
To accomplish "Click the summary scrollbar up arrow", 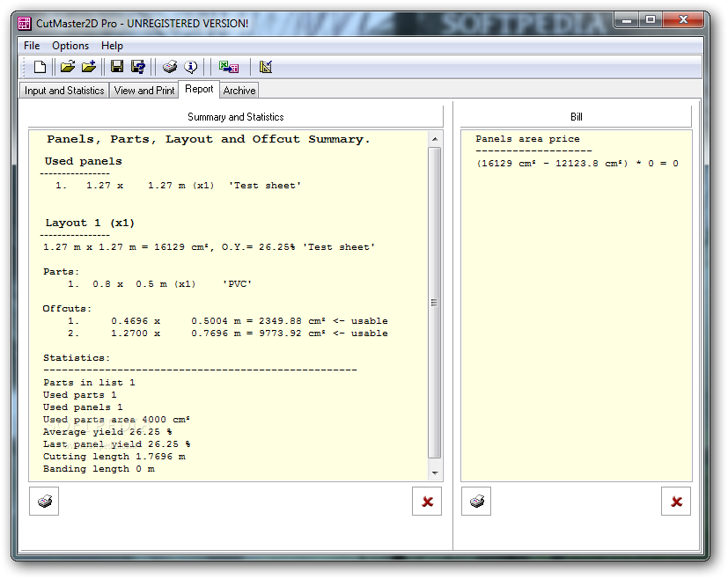I will click(435, 139).
